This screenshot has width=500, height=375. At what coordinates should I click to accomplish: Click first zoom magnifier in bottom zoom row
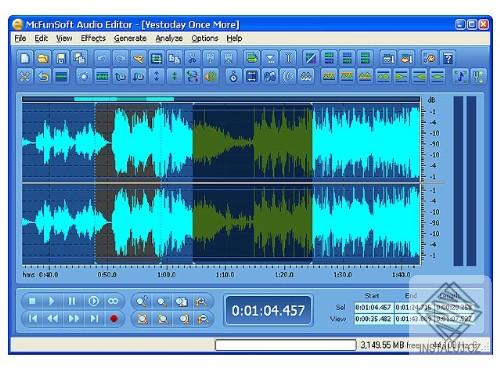point(142,319)
